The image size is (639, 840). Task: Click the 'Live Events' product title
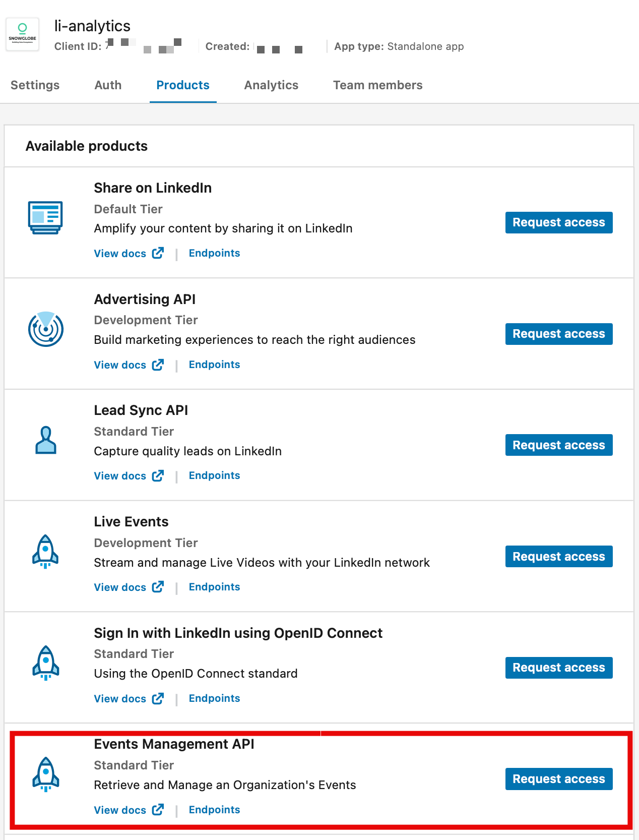[131, 522]
